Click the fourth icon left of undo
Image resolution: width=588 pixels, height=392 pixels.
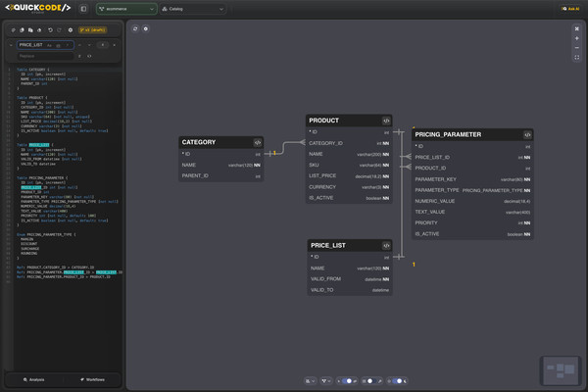(x=39, y=30)
